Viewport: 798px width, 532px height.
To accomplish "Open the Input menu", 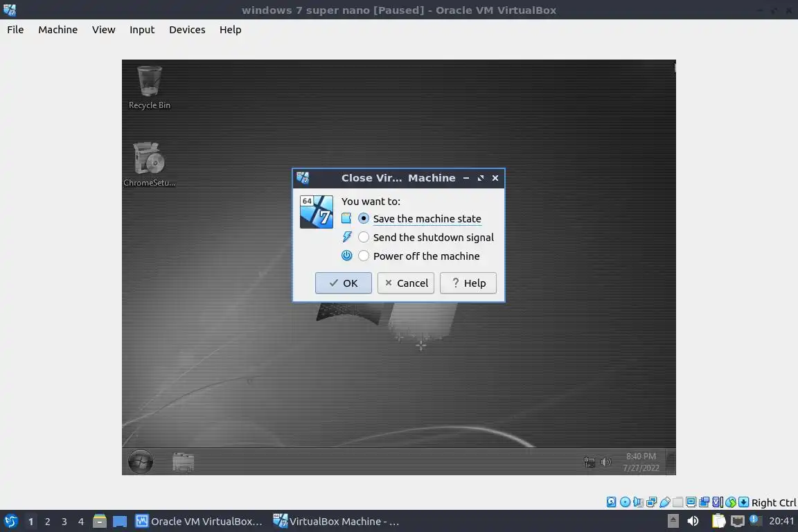I will pos(142,30).
